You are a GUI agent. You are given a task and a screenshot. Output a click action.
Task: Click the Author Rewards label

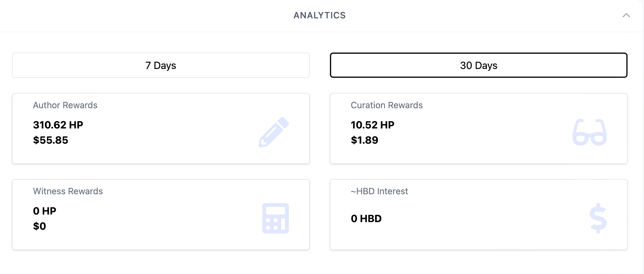click(65, 105)
